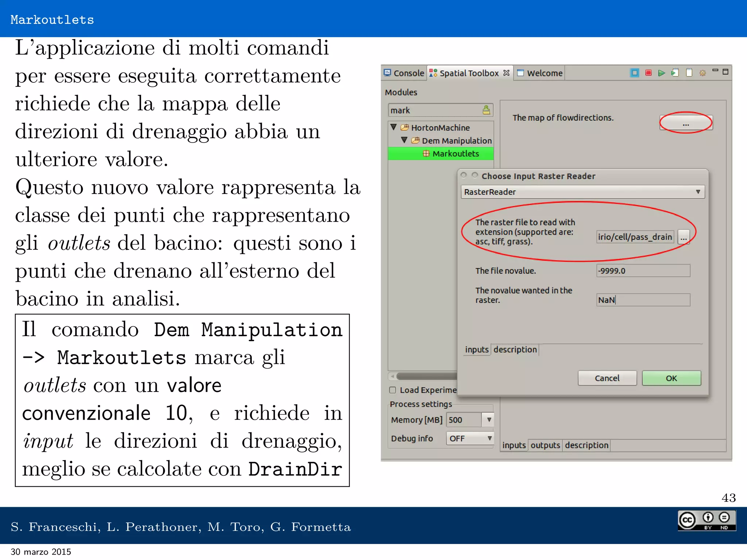This screenshot has height=560, width=747.
Task: Click the Console tab monitor icon
Action: [x=387, y=73]
